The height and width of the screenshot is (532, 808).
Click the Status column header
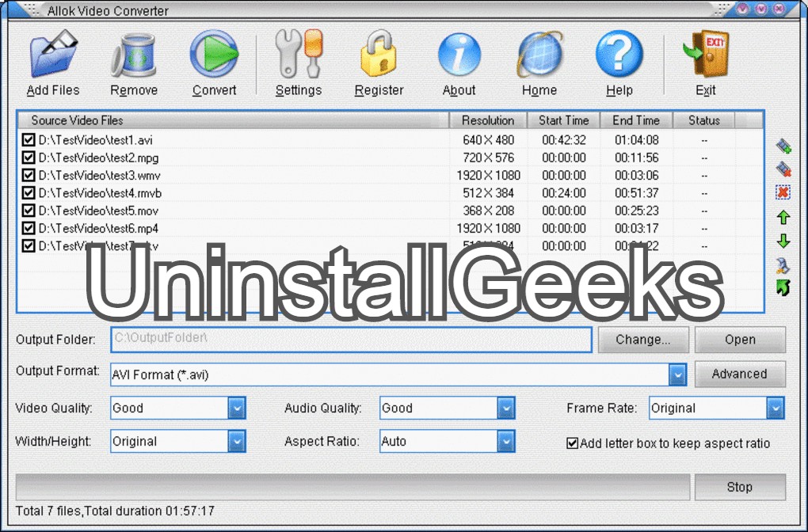[x=704, y=120]
